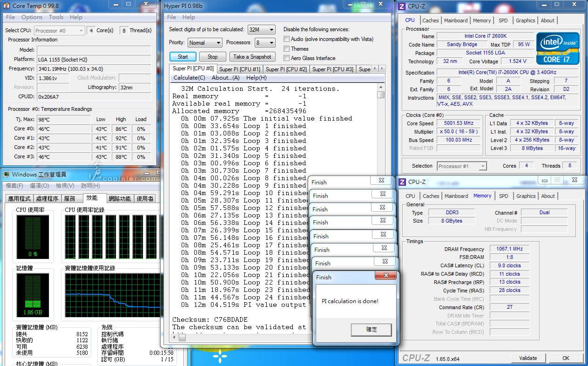
Task: Open 檔案(F) menu in Task Manager
Action: tap(14, 186)
